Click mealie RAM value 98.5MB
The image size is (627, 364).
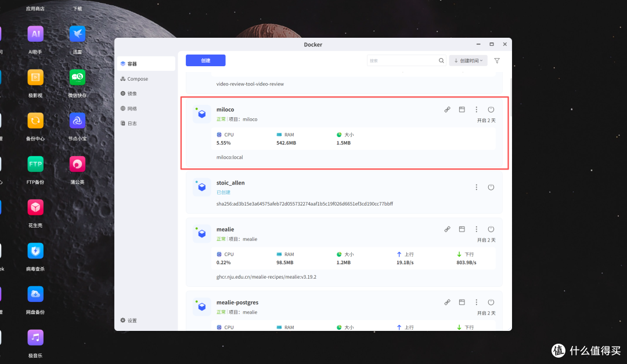(x=284, y=262)
